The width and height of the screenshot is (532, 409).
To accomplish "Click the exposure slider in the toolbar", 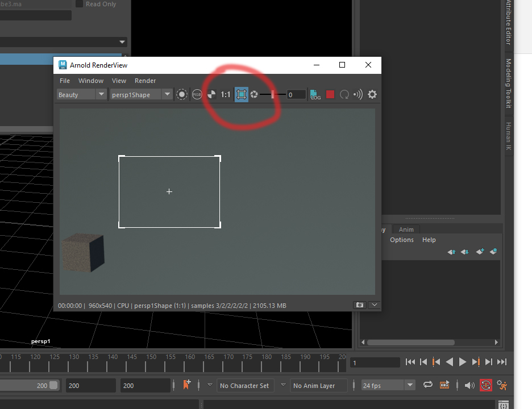I will click(x=273, y=94).
